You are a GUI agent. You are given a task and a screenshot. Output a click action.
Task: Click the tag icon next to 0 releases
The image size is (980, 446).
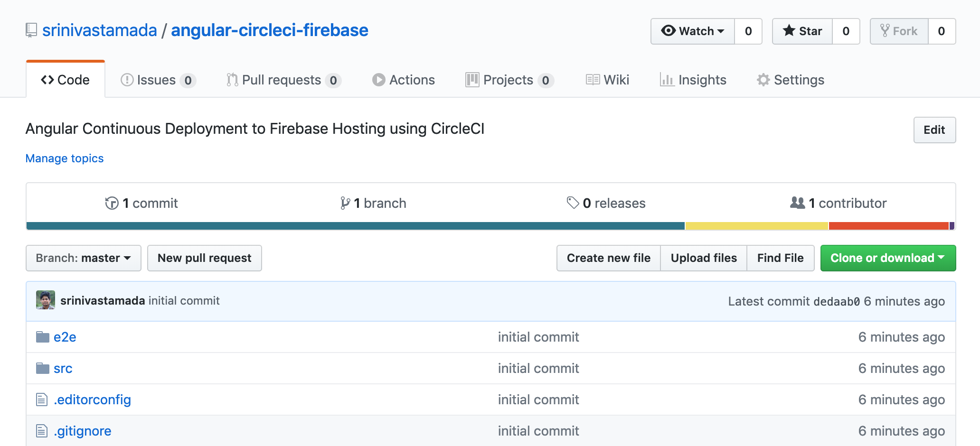pos(573,203)
